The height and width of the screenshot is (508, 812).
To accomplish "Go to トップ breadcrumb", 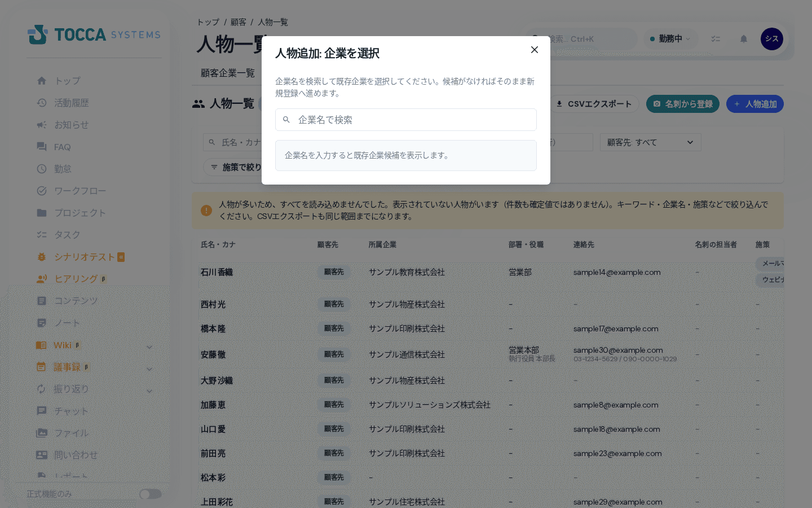I will pos(208,22).
